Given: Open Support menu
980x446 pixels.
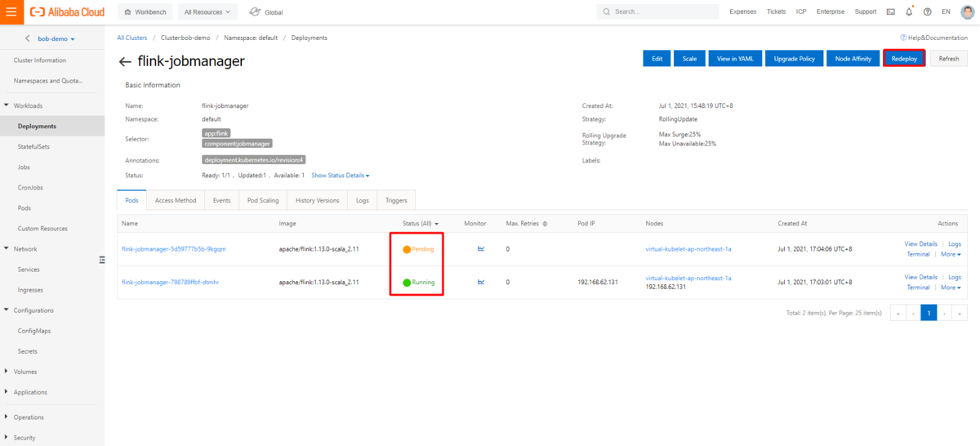Looking at the screenshot, I should [866, 12].
